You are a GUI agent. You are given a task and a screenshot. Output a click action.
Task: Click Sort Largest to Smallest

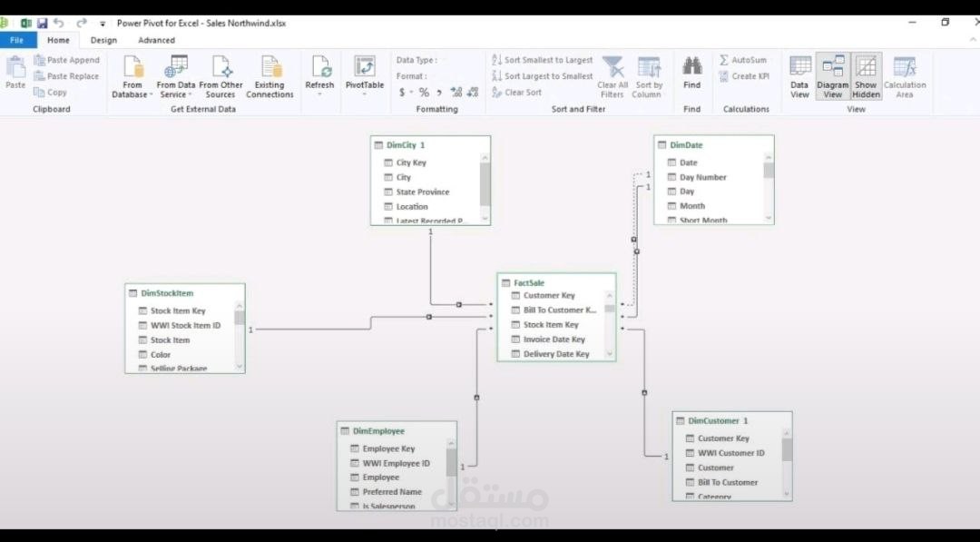click(x=542, y=76)
